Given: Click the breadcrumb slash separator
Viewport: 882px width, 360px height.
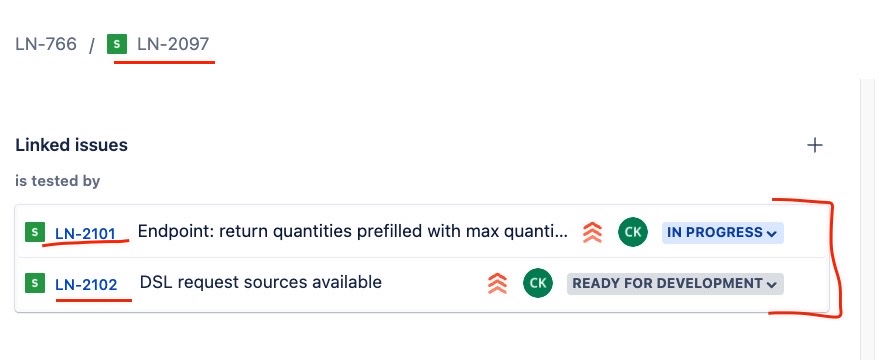Looking at the screenshot, I should click(92, 45).
